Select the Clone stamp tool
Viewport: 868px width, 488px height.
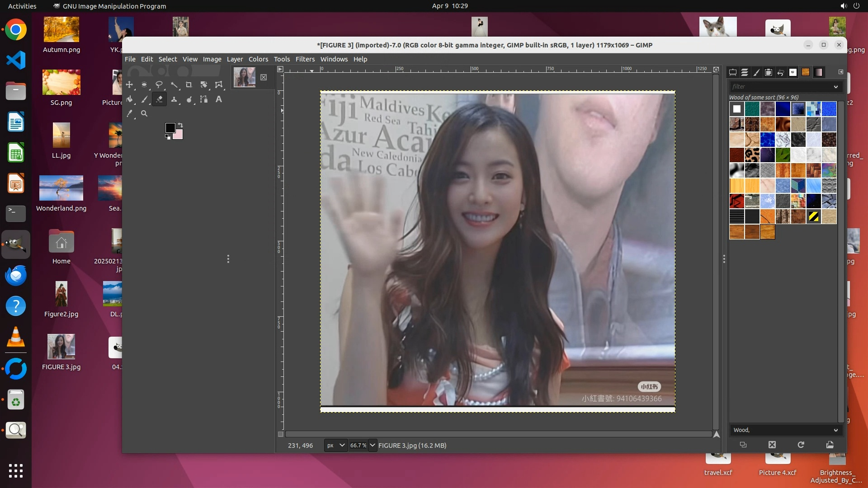[x=174, y=99]
